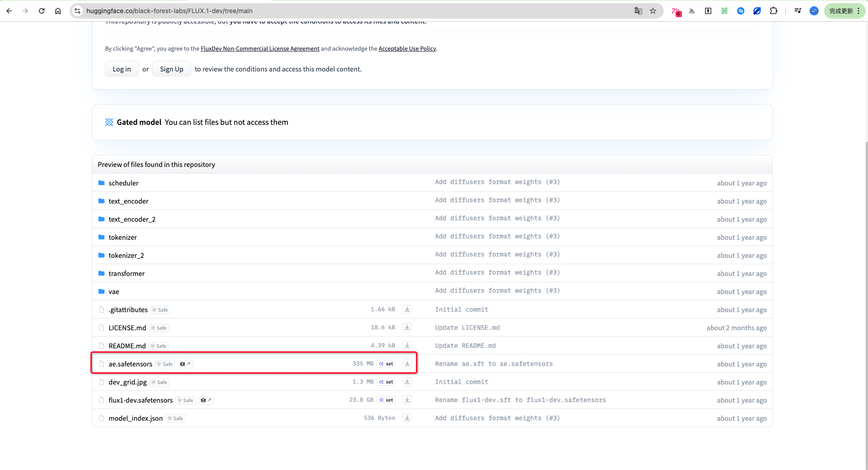Click the Log in button

click(x=122, y=69)
